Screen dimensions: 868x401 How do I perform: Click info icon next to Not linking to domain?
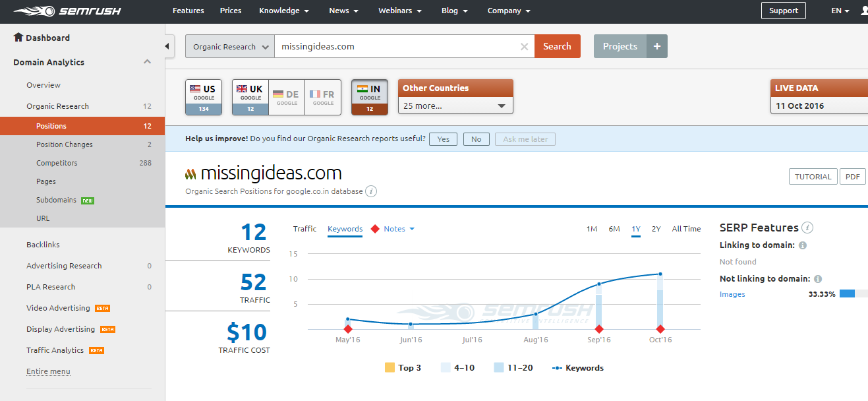pyautogui.click(x=818, y=279)
